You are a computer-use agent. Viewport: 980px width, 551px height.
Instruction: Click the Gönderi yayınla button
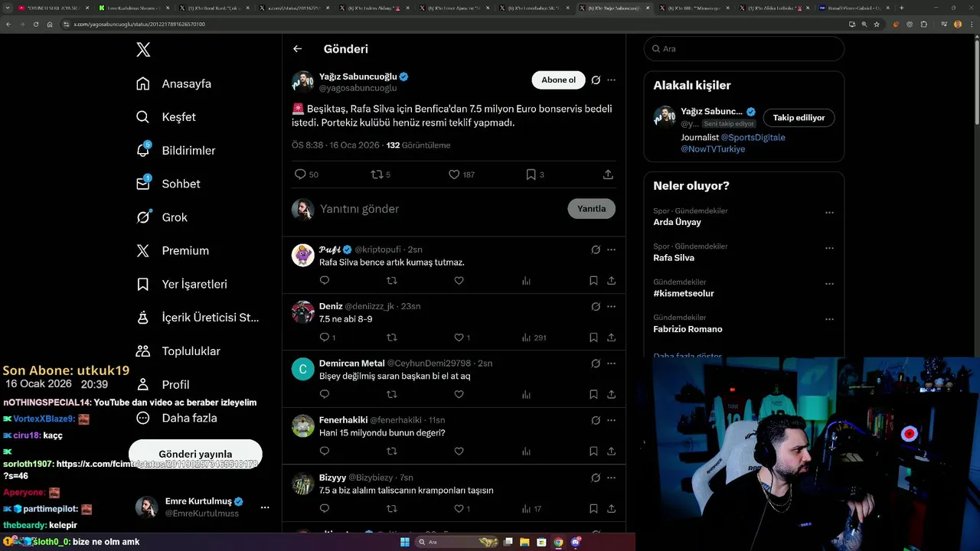point(195,454)
